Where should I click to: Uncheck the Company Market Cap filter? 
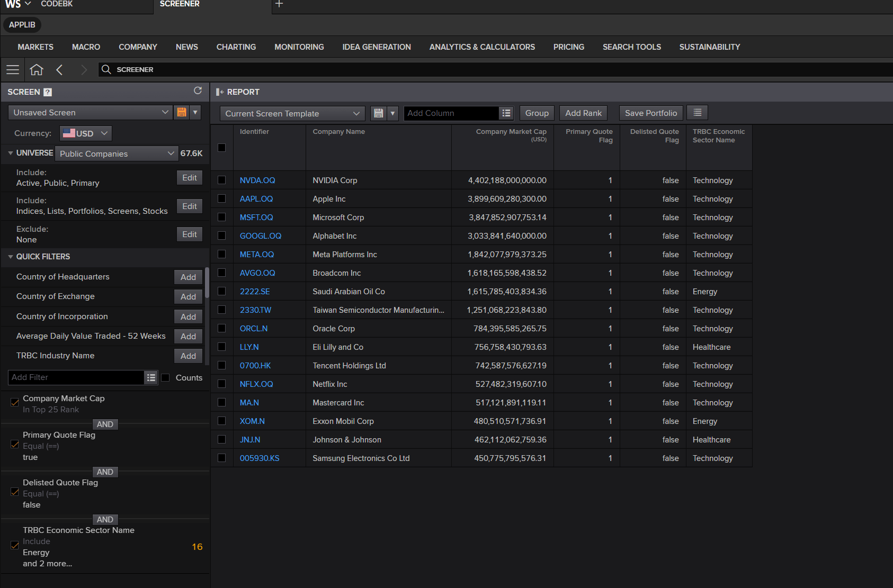click(x=15, y=403)
